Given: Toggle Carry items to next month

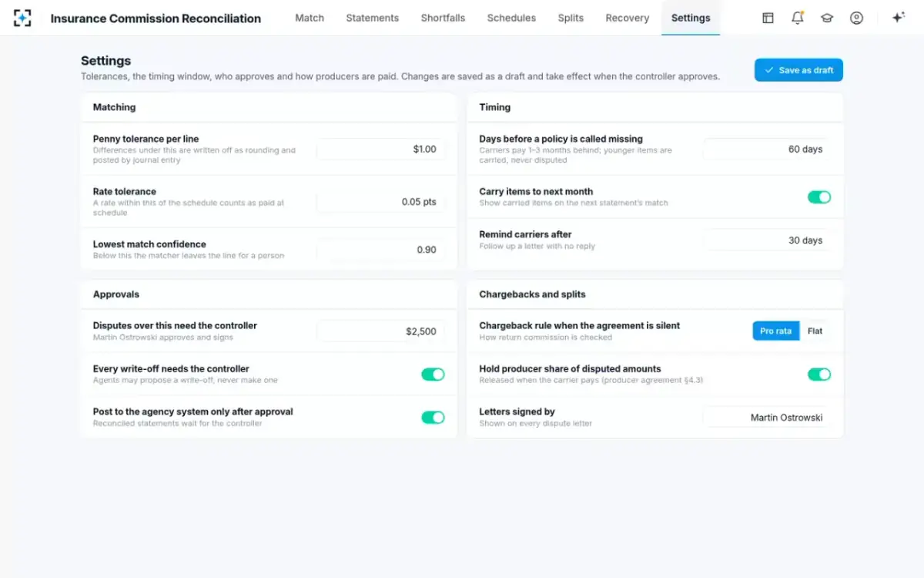Looking at the screenshot, I should [x=819, y=197].
